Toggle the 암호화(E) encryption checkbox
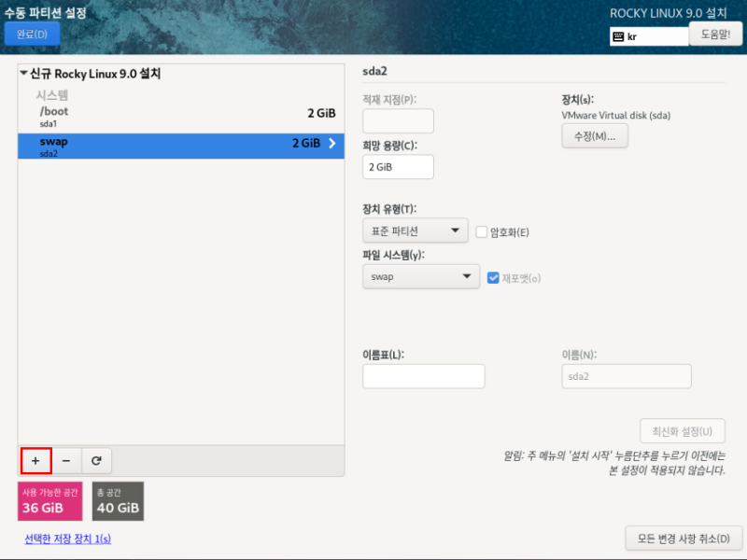Image resolution: width=747 pixels, height=560 pixels. pyautogui.click(x=481, y=231)
